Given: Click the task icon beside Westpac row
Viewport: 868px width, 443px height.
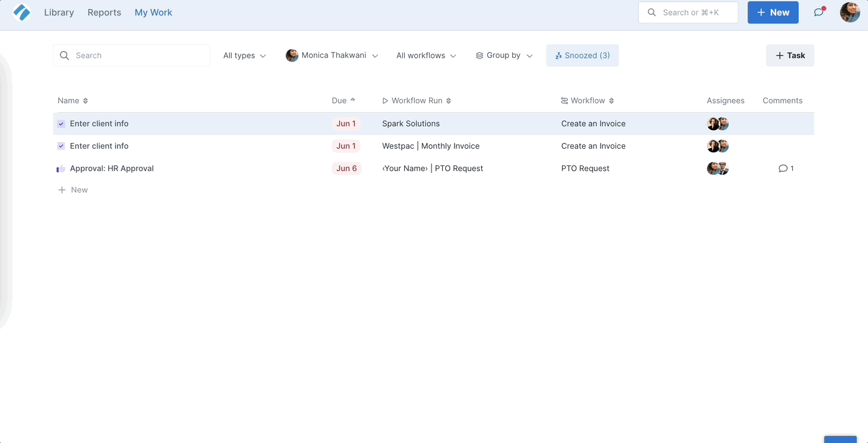Looking at the screenshot, I should (x=61, y=146).
